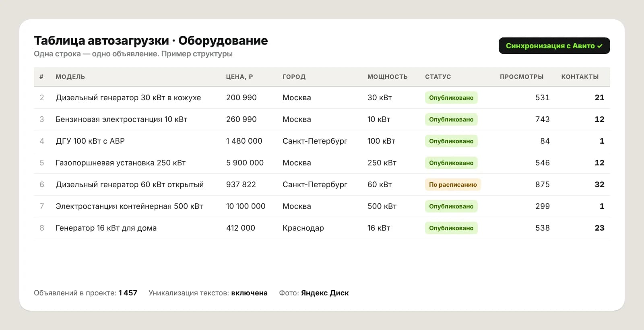Click price 937 822
Screen dimensions: 644x330
click(241, 185)
